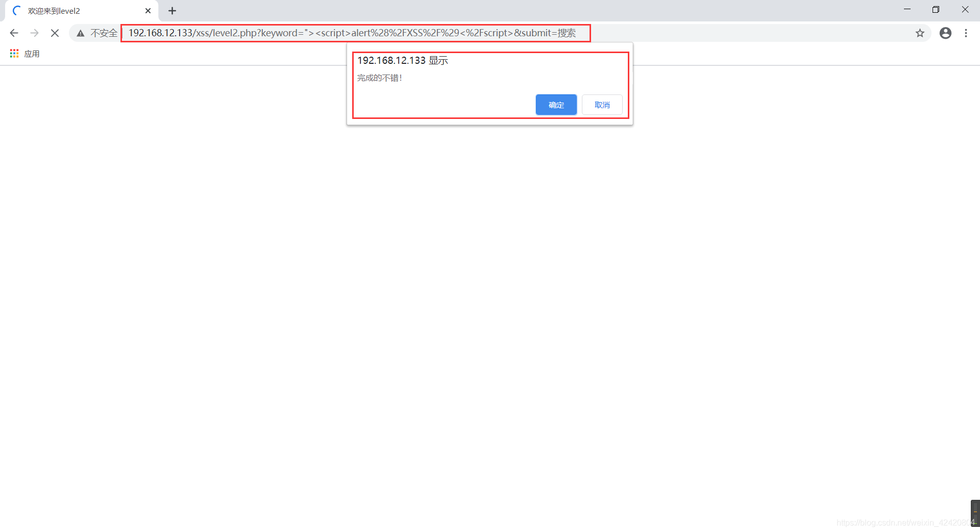
Task: Click the 完成的不错! dialog message
Action: 380,78
